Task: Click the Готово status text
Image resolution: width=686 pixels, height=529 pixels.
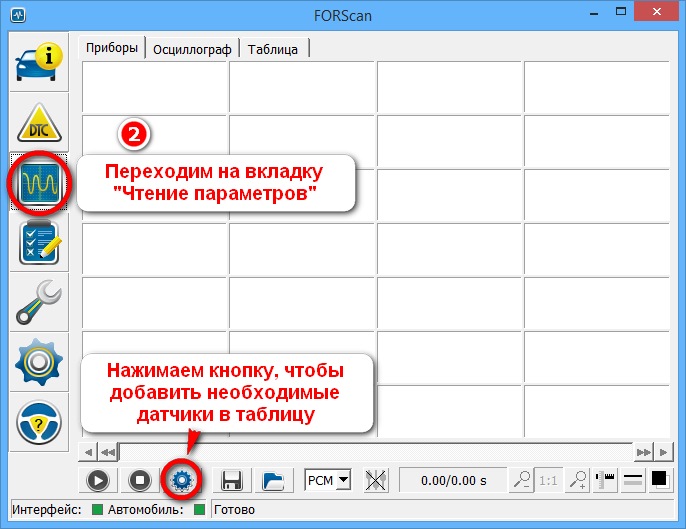Action: [x=234, y=510]
